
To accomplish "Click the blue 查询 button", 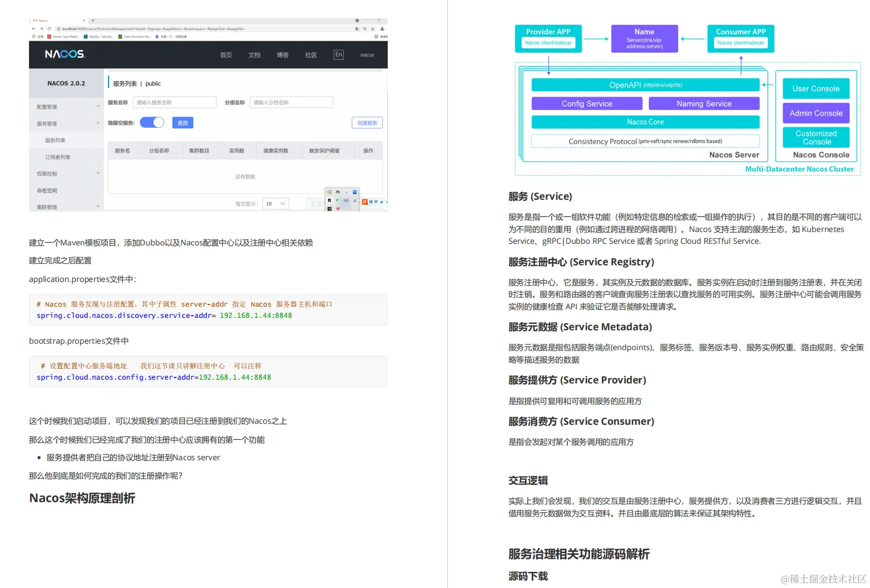I will (183, 123).
